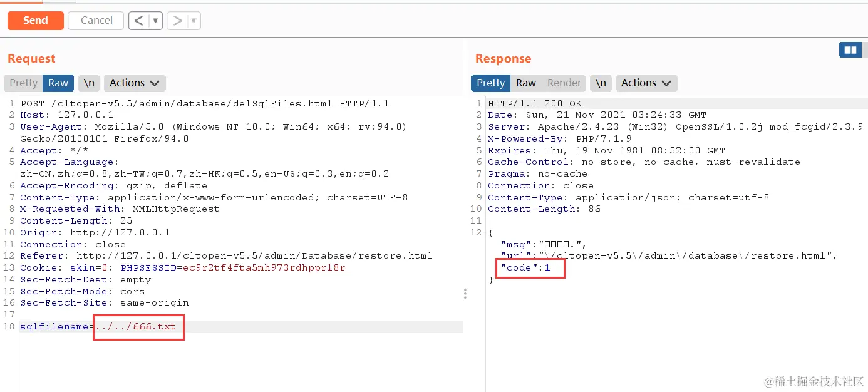The height and width of the screenshot is (392, 868).
Task: Send the request with the Send button
Action: tap(35, 20)
